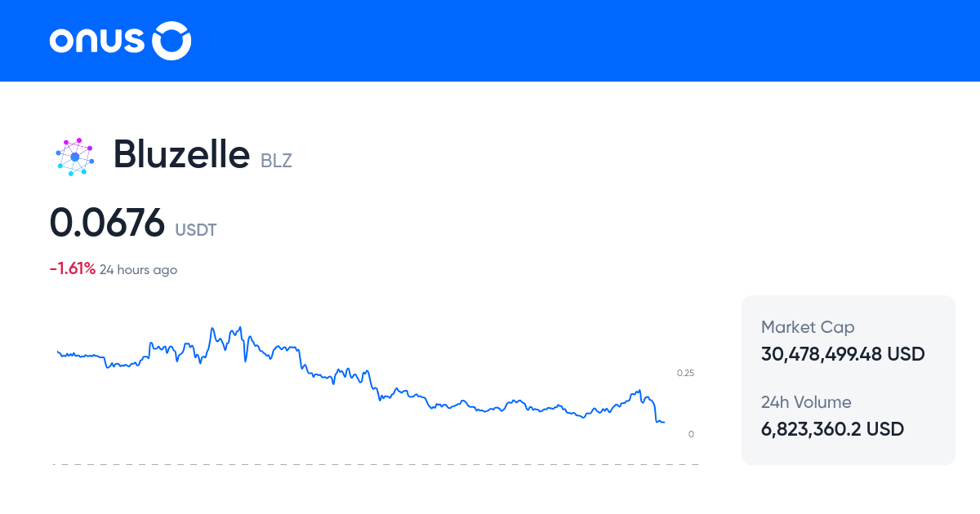Select the Bluzelle coin name heading
This screenshot has height=514, width=980.
(180, 154)
